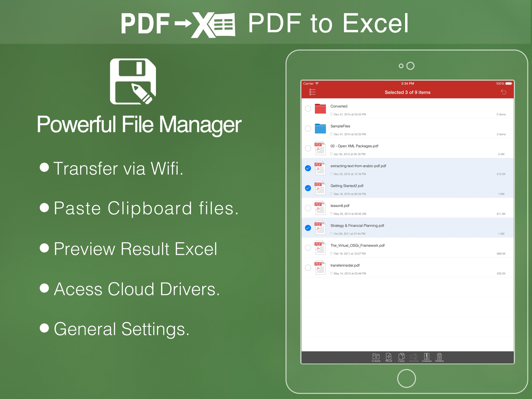Viewport: 532px width, 399px height.
Task: Tap file name 02 - Open XML Packages.pdf
Action: click(354, 146)
